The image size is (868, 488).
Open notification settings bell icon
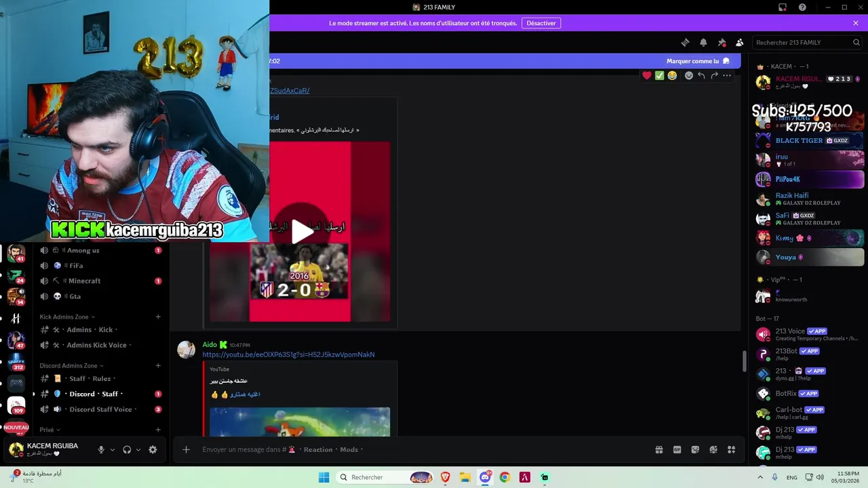pyautogui.click(x=703, y=42)
